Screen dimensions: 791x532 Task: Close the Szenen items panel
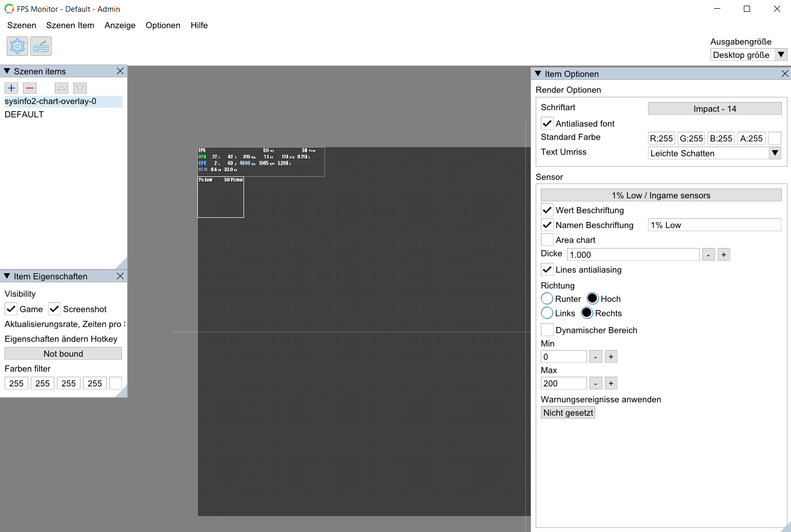pyautogui.click(x=120, y=71)
